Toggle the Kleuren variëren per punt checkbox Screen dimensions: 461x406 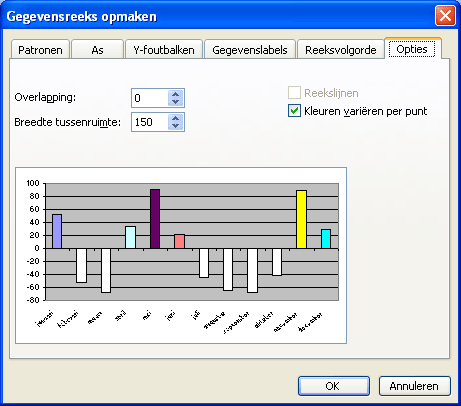pos(294,111)
